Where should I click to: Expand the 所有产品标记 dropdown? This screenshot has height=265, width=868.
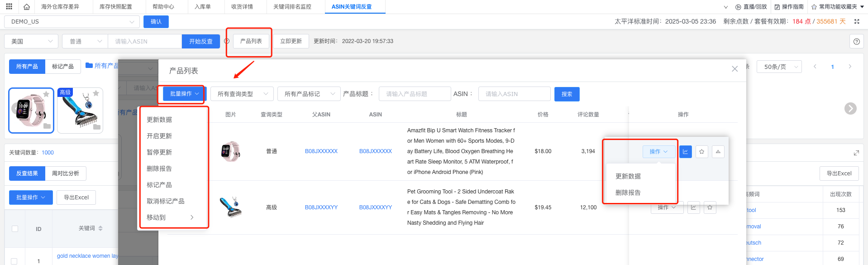click(x=309, y=94)
